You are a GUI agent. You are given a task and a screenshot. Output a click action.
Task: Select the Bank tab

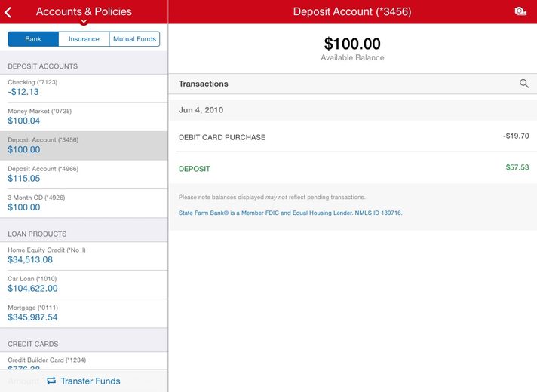pos(33,39)
